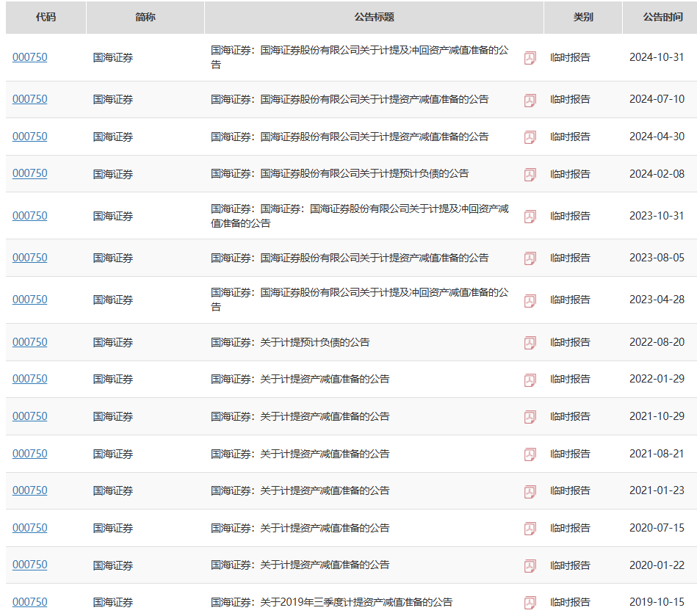Open PDF icon for the 2021-01-23 announcement
697x616 pixels.
click(530, 492)
